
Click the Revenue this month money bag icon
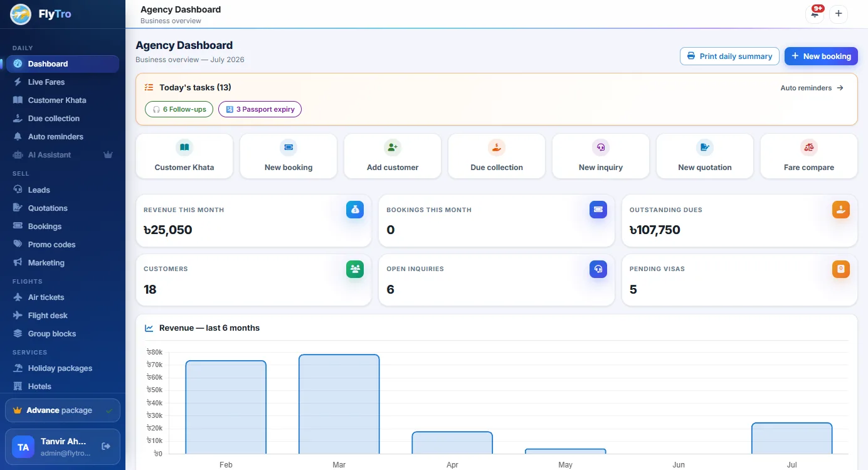355,210
